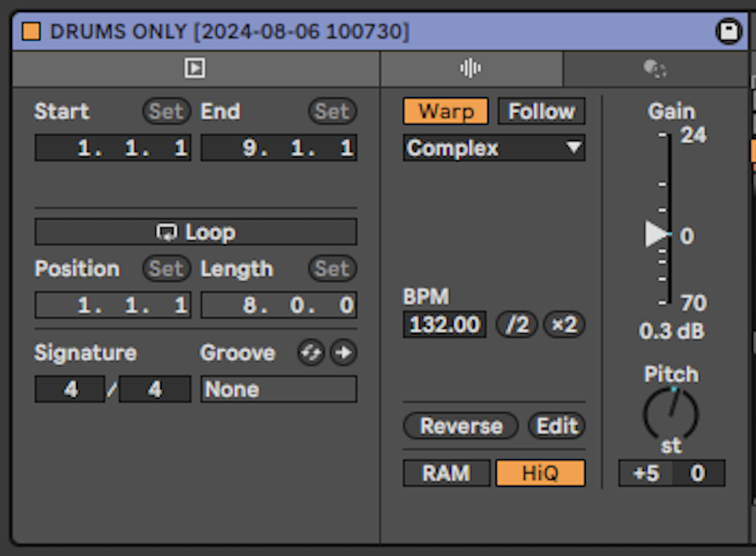Click the +5 semitone pitch field
Viewport: 756px width, 556px height.
pos(646,473)
